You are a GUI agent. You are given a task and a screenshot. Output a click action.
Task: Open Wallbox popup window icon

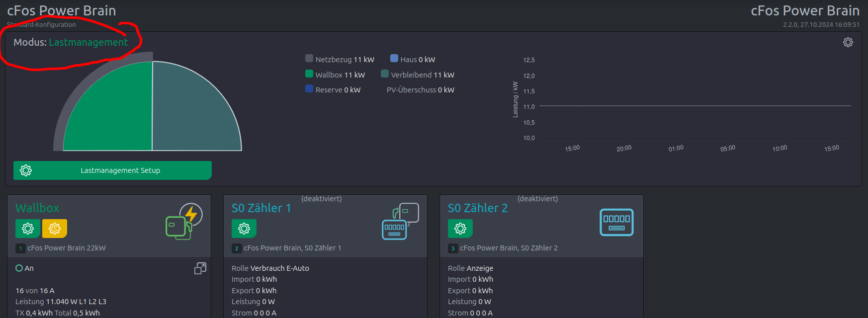tap(200, 268)
